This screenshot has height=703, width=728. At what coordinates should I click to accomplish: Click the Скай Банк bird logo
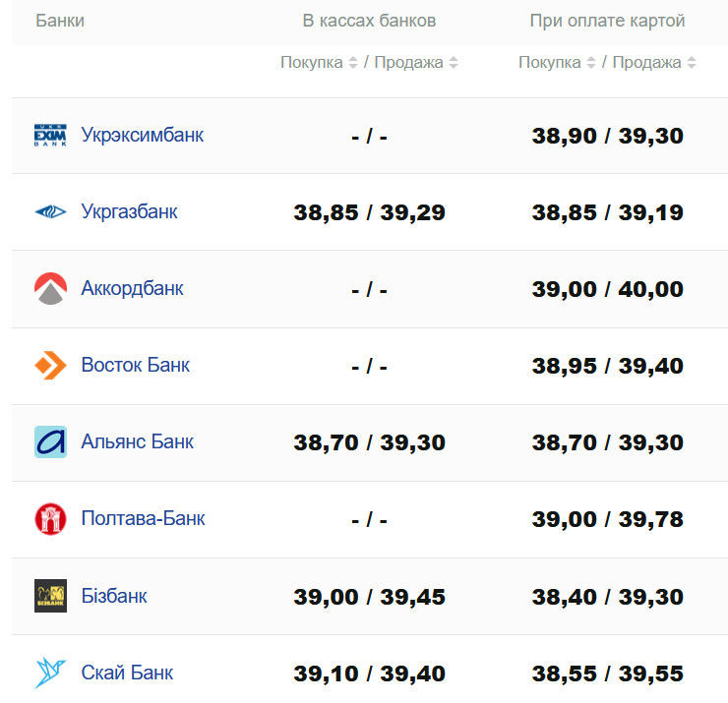tap(50, 673)
